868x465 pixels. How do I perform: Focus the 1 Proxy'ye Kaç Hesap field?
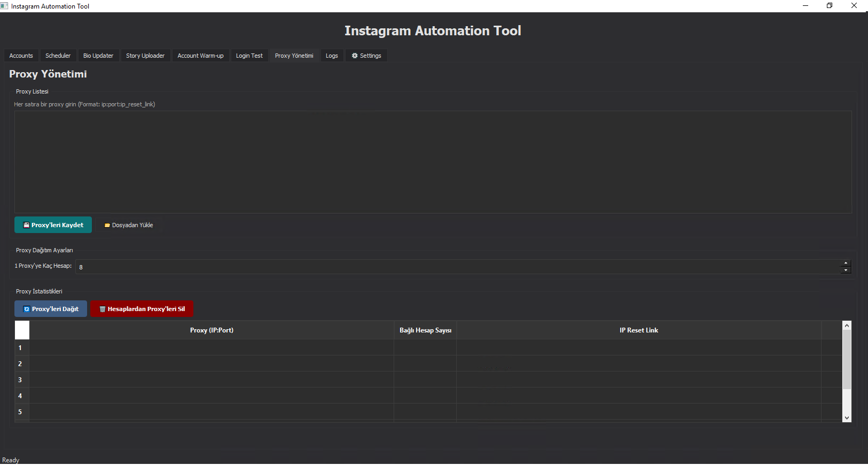[458, 267]
